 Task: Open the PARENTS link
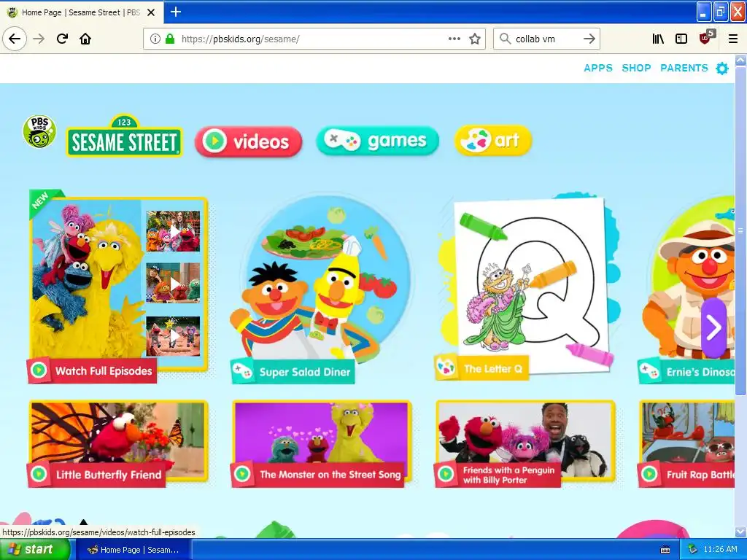(x=684, y=68)
